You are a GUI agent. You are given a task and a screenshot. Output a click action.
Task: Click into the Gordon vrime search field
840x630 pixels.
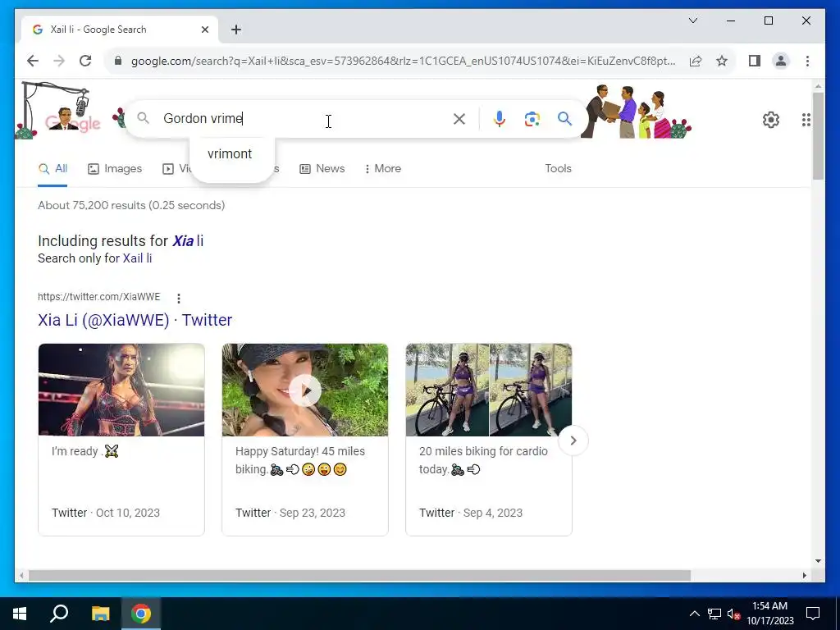click(x=305, y=119)
